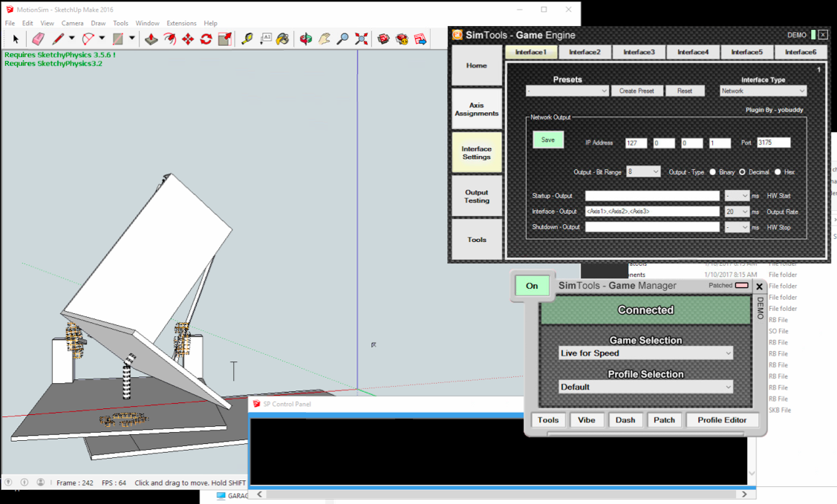This screenshot has height=504, width=837.
Task: Select the Text label tool
Action: click(265, 39)
